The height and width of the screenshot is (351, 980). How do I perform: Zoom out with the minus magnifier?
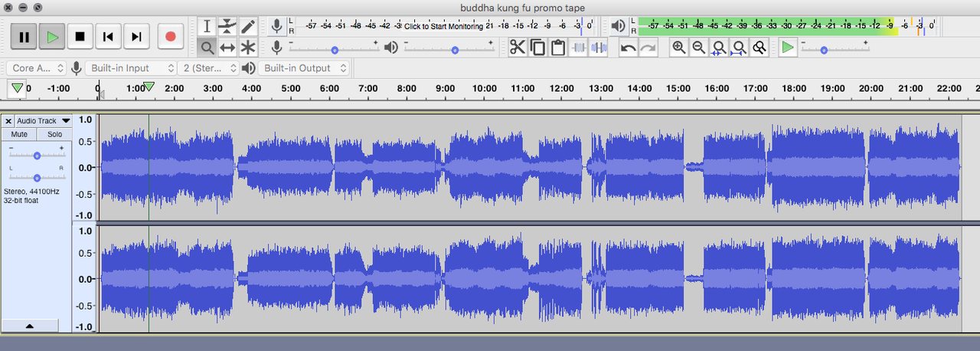(698, 48)
